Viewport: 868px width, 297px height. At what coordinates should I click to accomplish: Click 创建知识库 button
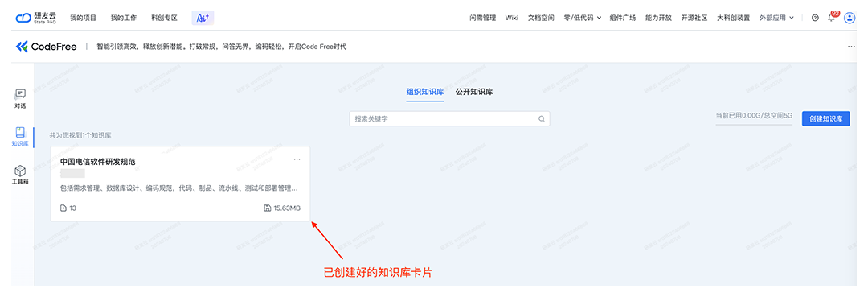click(826, 118)
